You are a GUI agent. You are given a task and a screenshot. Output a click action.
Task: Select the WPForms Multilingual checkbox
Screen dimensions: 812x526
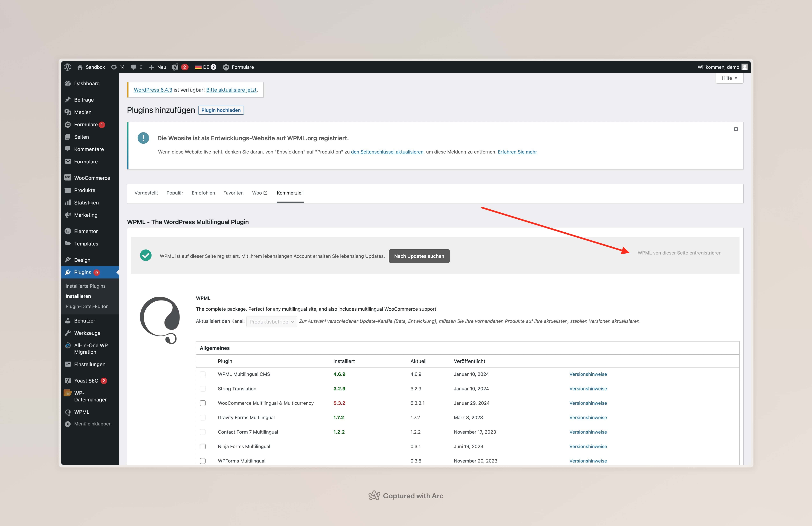click(x=203, y=461)
